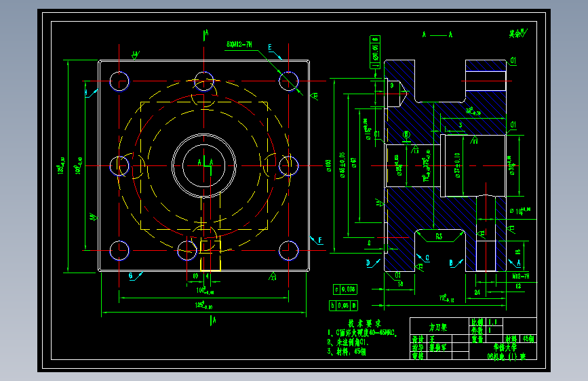Select the part name 方刀架 in title block
The height and width of the screenshot is (381, 588).
[x=438, y=327]
